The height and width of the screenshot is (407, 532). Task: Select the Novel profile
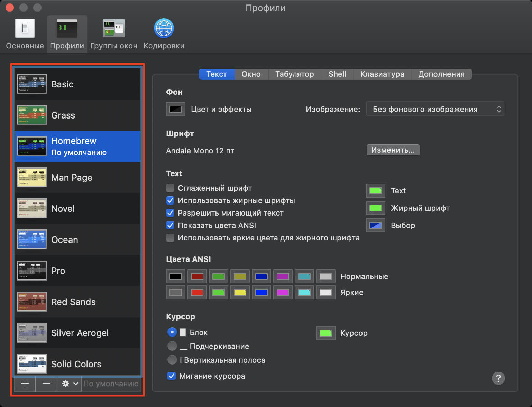(x=77, y=208)
